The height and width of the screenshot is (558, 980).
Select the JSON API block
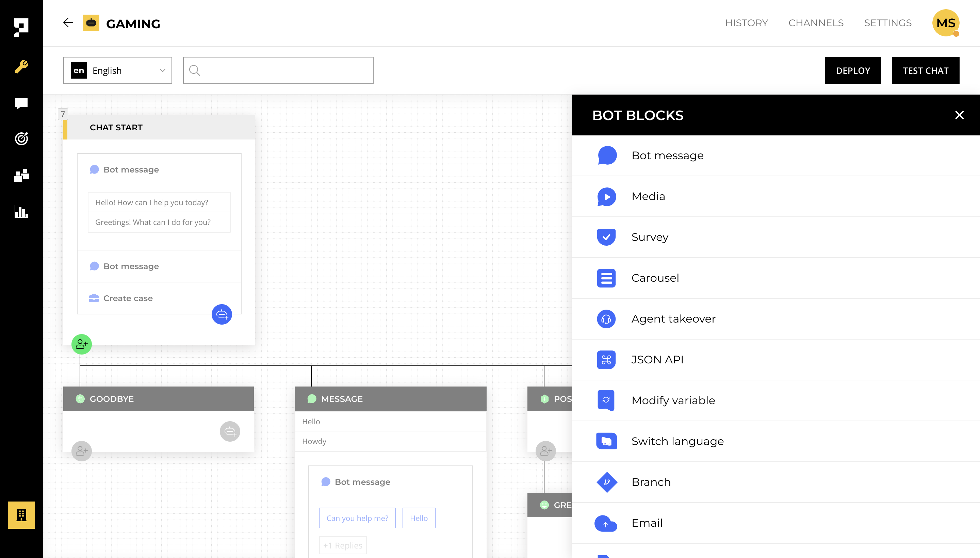tap(657, 360)
